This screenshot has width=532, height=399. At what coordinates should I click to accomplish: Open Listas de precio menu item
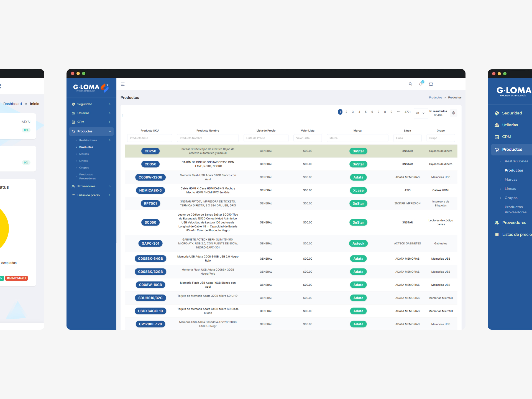(x=88, y=195)
